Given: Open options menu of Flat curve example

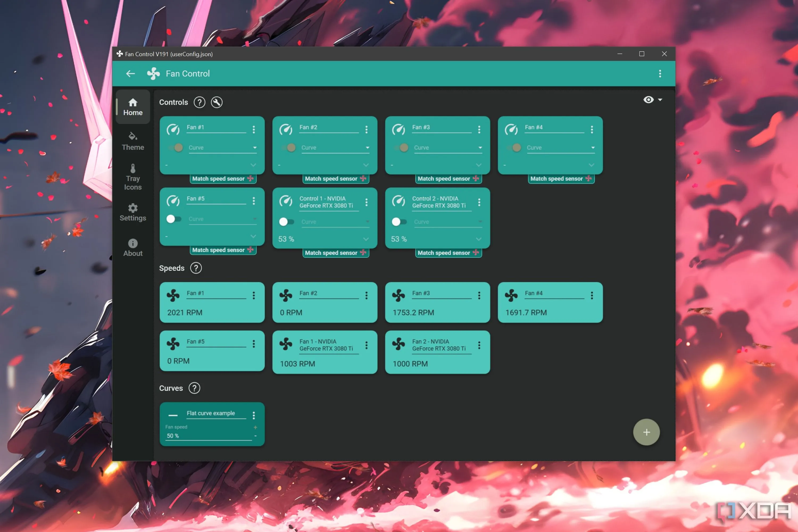Looking at the screenshot, I should [x=254, y=415].
